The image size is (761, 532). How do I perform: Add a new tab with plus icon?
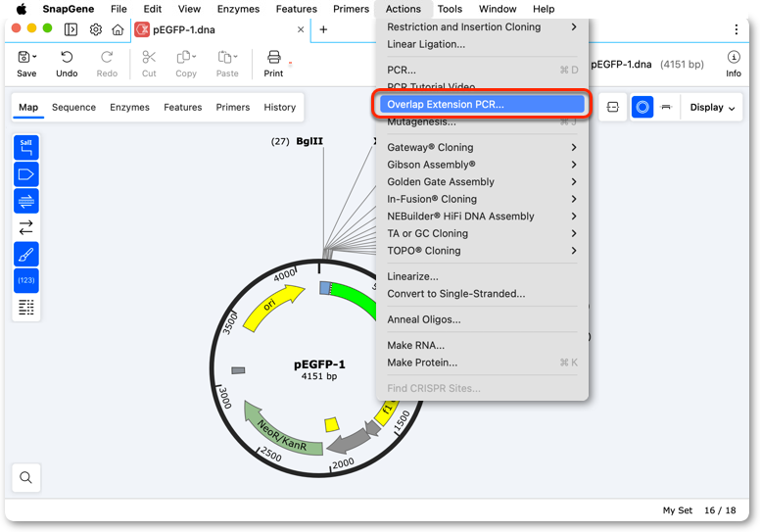323,29
